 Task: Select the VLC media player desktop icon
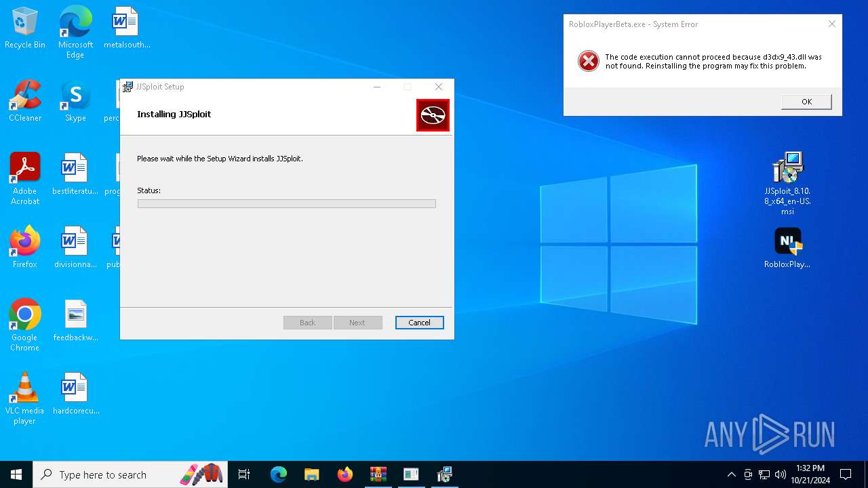click(x=24, y=399)
